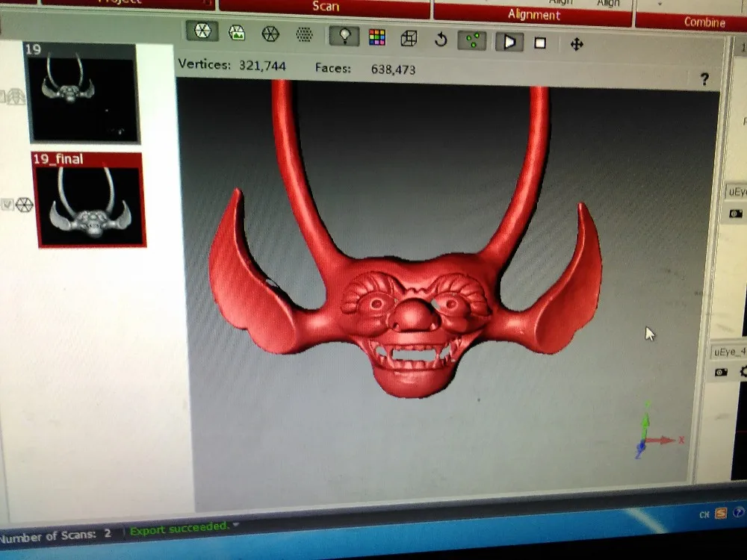Enable wireframe display mode icon

[x=270, y=34]
